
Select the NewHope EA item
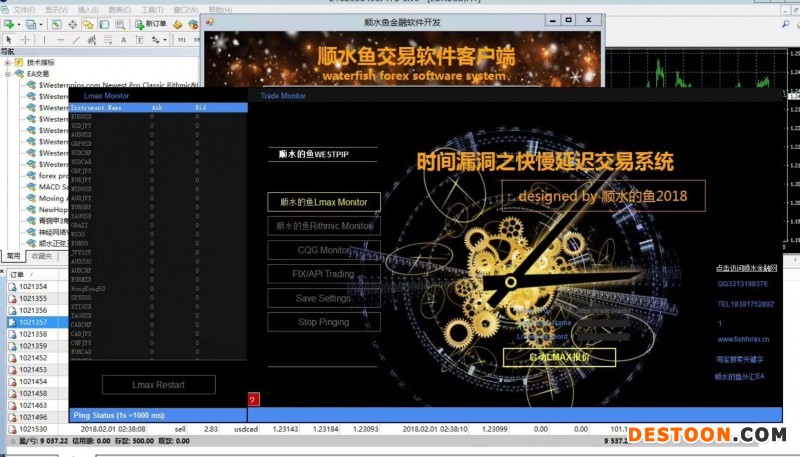(x=53, y=209)
